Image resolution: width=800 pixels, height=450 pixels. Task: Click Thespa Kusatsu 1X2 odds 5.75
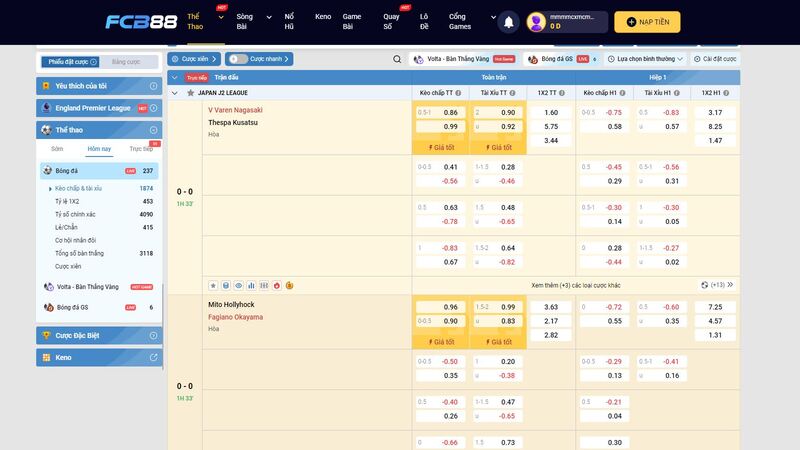551,127
